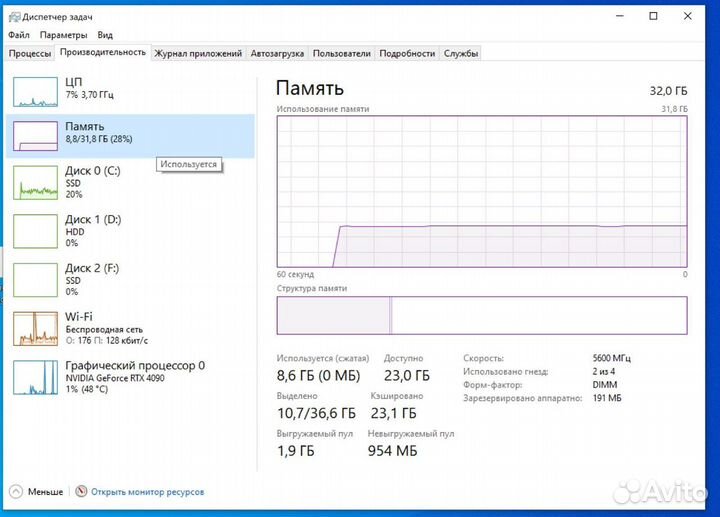The image size is (720, 517).
Task: Open the Файл menu
Action: 19,35
